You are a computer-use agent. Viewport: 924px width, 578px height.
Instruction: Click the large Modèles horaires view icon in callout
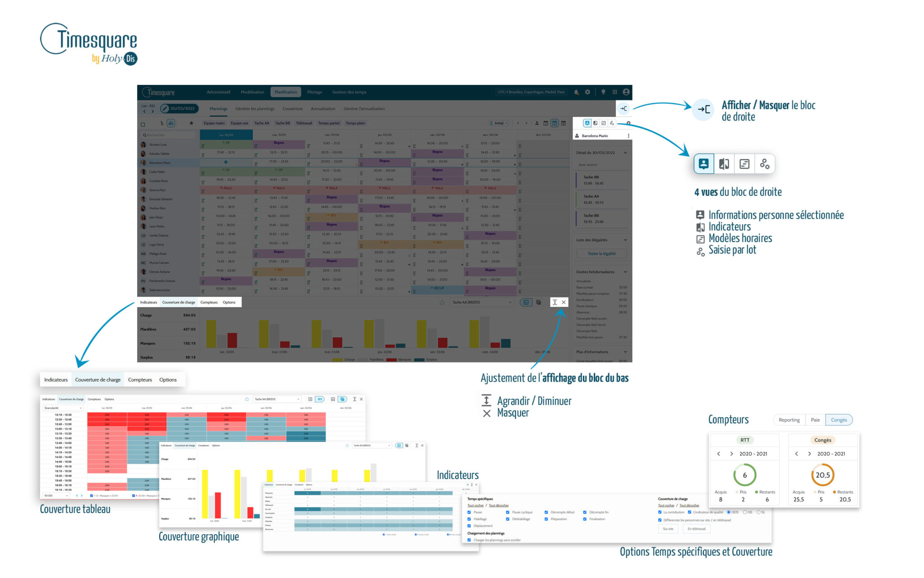click(744, 164)
